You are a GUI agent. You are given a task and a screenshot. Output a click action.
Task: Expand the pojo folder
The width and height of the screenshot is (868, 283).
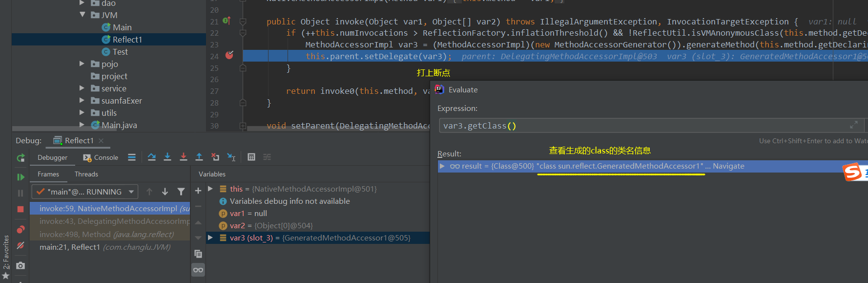pos(82,64)
